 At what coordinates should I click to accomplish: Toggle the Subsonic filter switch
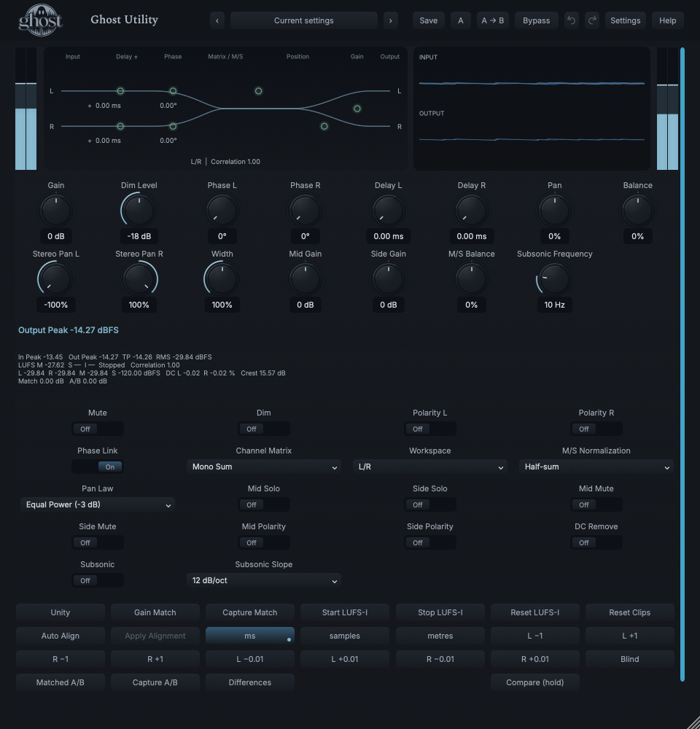click(x=98, y=581)
